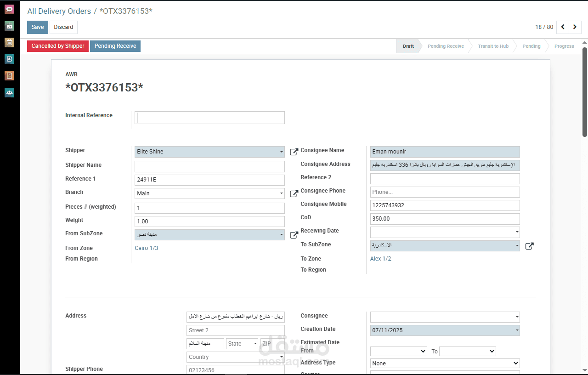Go to next record arrow
This screenshot has height=375, width=588.
[x=575, y=27]
